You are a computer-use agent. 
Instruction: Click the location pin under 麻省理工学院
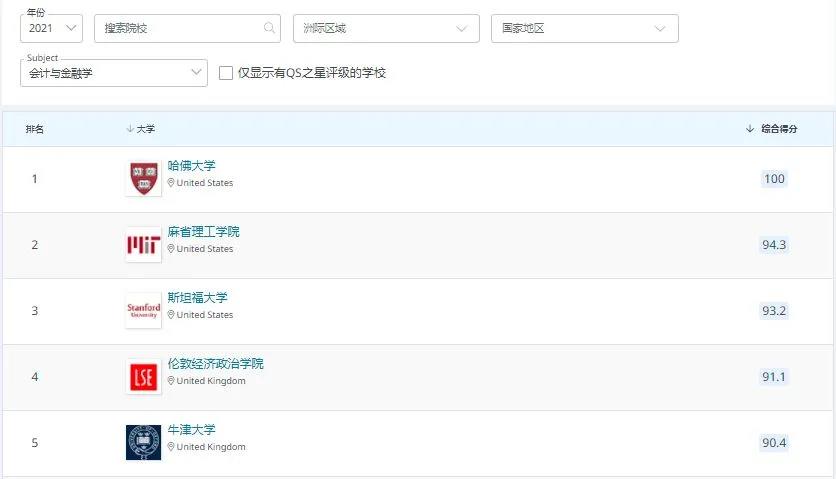point(171,249)
